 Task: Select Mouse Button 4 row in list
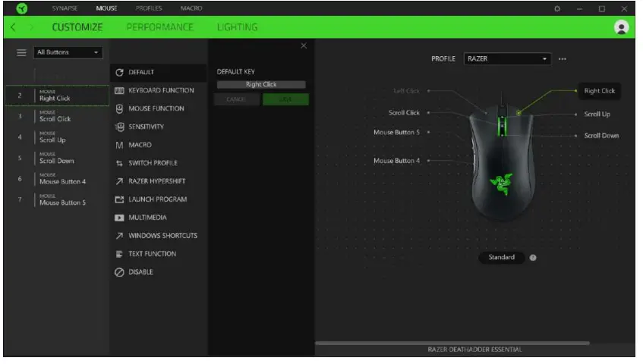[57, 179]
